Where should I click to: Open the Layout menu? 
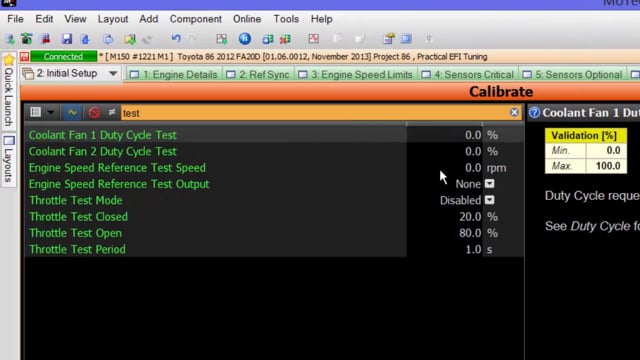coord(113,19)
